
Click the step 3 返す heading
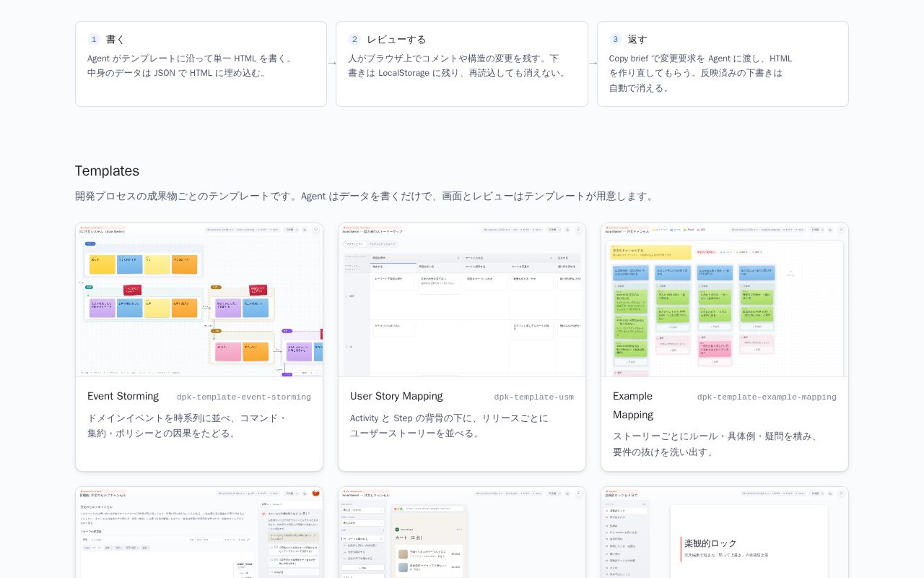point(637,39)
